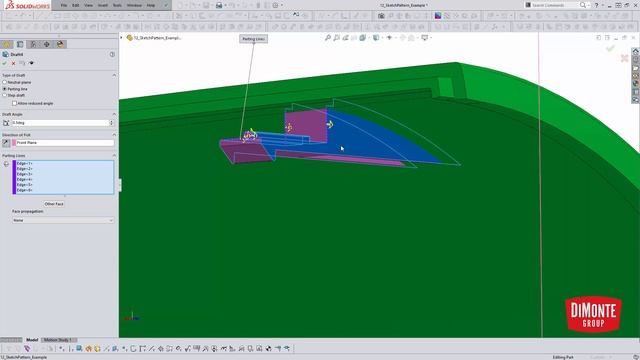
Task: Switch to the PropertyManager tab
Action: pyautogui.click(x=20, y=44)
